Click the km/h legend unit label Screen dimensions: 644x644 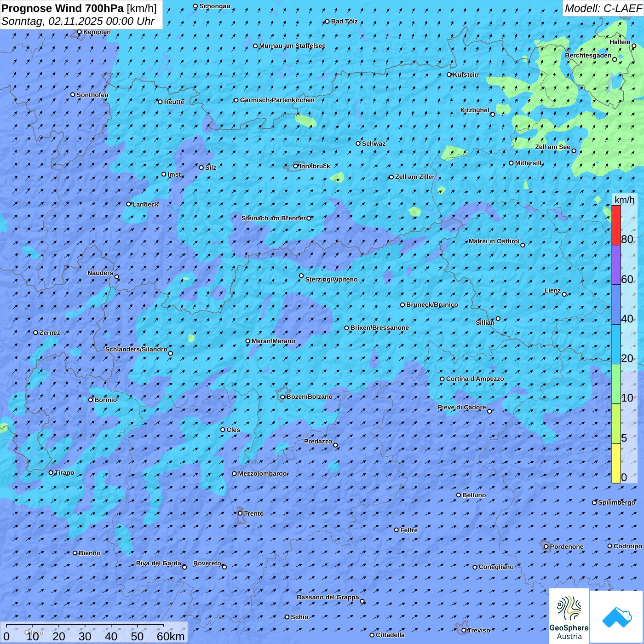tap(624, 200)
